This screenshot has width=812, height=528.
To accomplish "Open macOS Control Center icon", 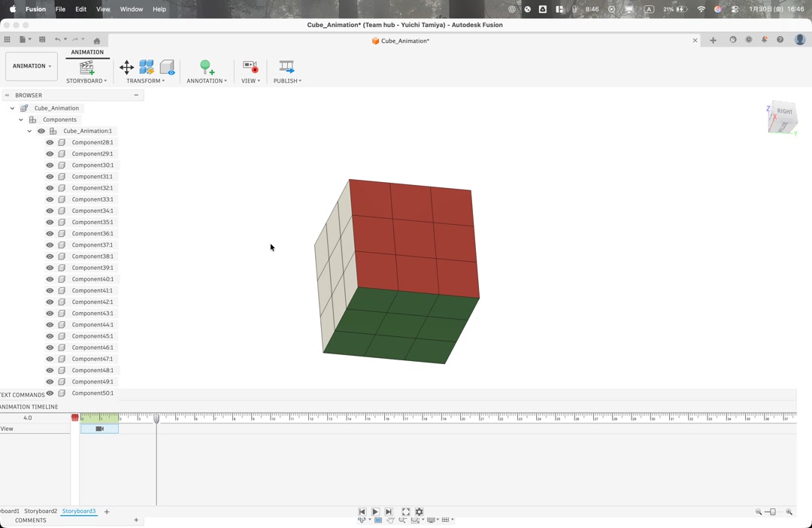I will pos(735,9).
